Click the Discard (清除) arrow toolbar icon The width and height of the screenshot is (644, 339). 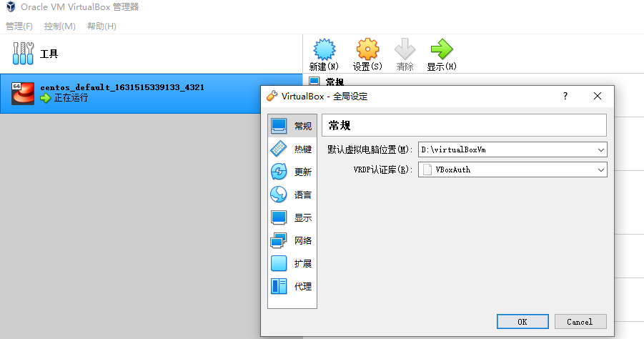pos(405,49)
